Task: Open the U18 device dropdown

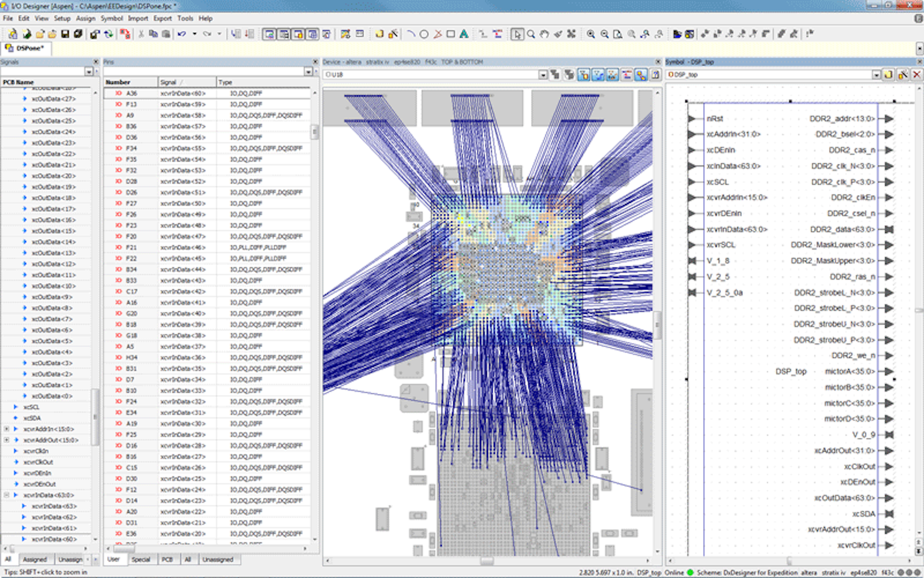Action: tap(543, 75)
